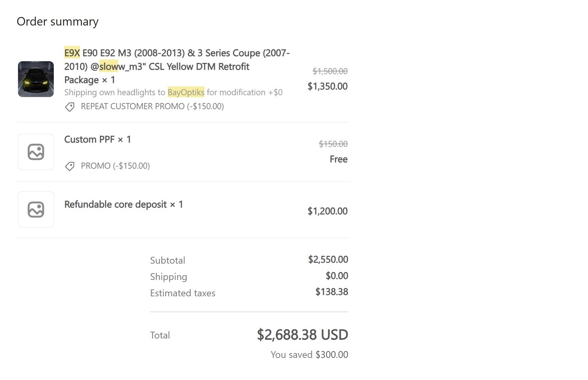
Task: Click the struck-through $1,500.00 original price
Action: point(330,71)
